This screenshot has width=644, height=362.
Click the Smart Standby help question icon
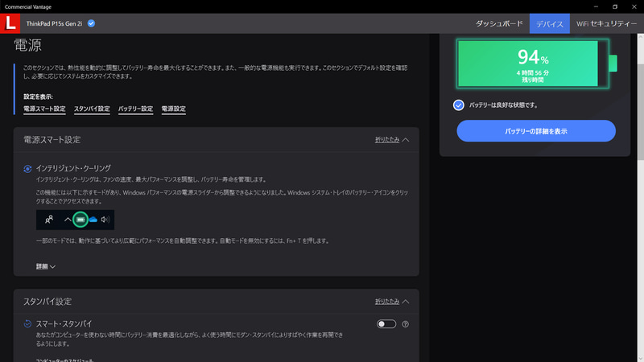406,324
